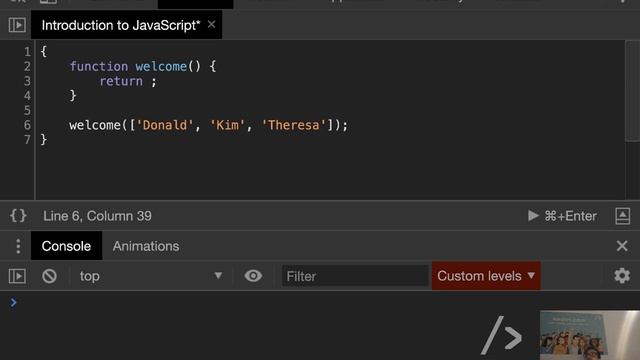Click line number 1 in the gutter
Screen dimensions: 640x360
27,51
